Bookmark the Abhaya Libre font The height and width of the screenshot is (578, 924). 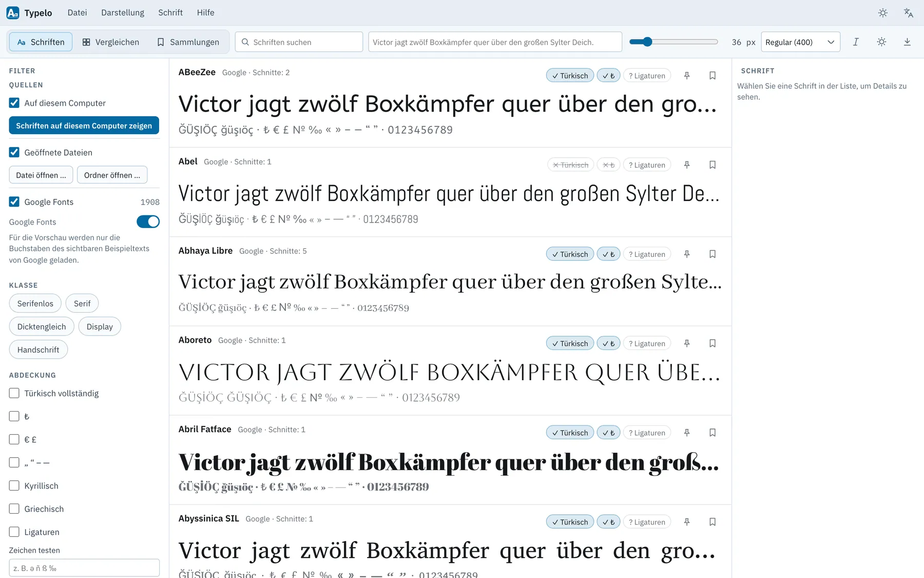[x=713, y=254]
